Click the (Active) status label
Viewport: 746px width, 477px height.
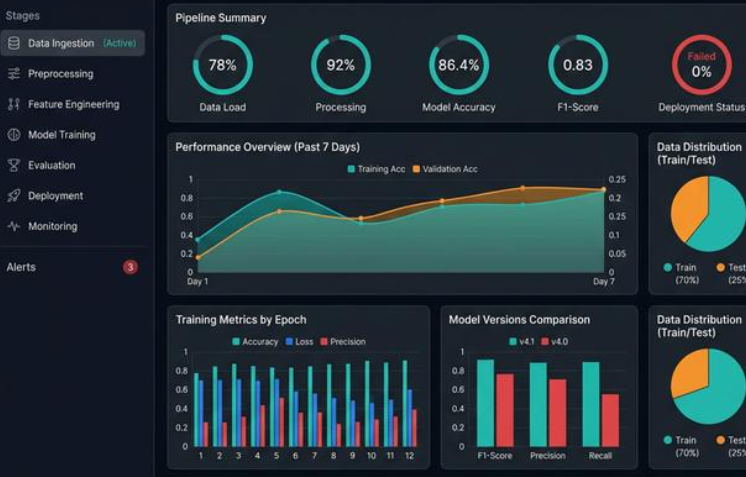coord(119,43)
